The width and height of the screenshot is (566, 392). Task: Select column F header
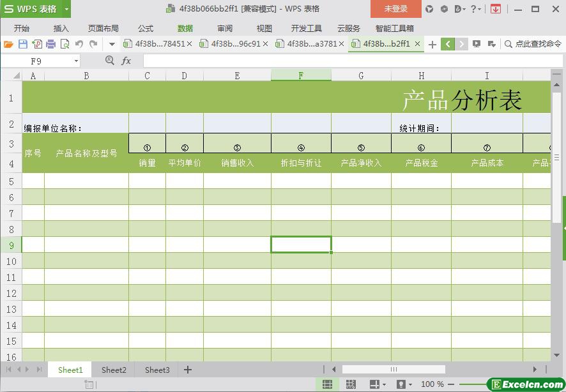(301, 75)
